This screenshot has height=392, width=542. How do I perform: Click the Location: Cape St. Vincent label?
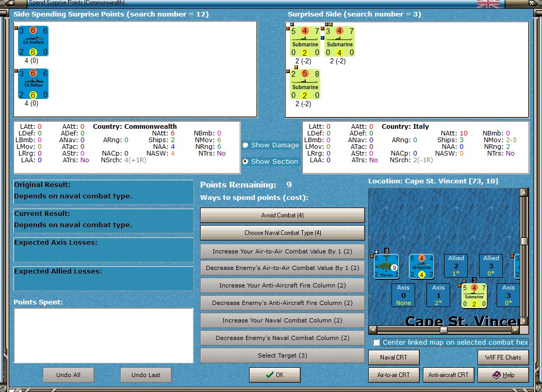tap(433, 181)
